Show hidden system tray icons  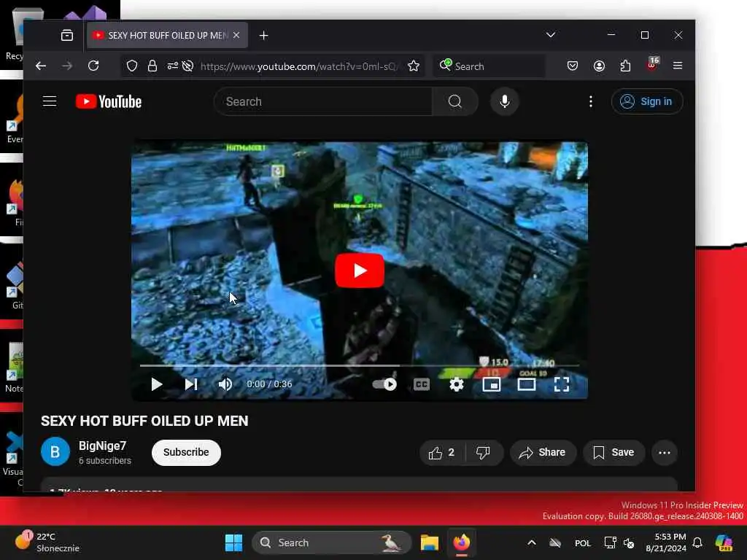(532, 542)
